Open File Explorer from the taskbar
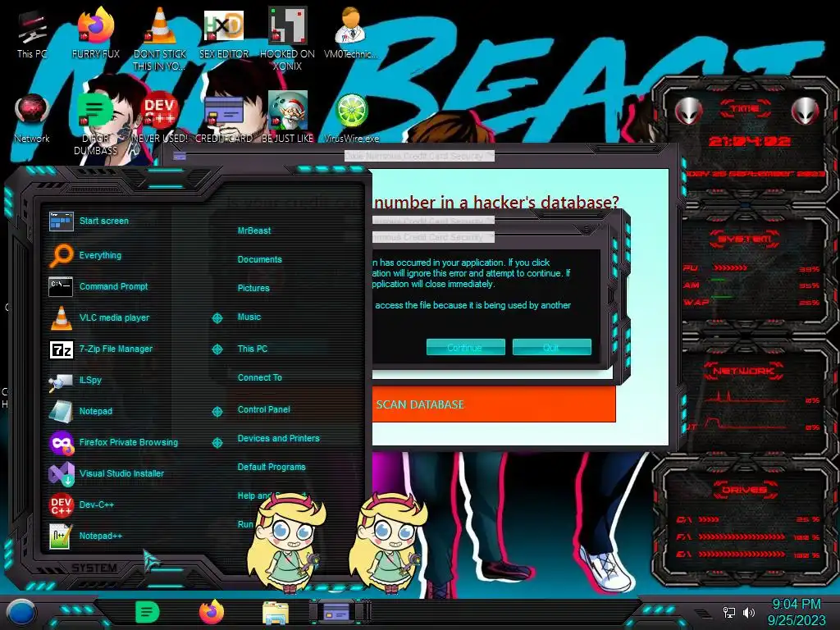840x630 pixels. [x=276, y=613]
